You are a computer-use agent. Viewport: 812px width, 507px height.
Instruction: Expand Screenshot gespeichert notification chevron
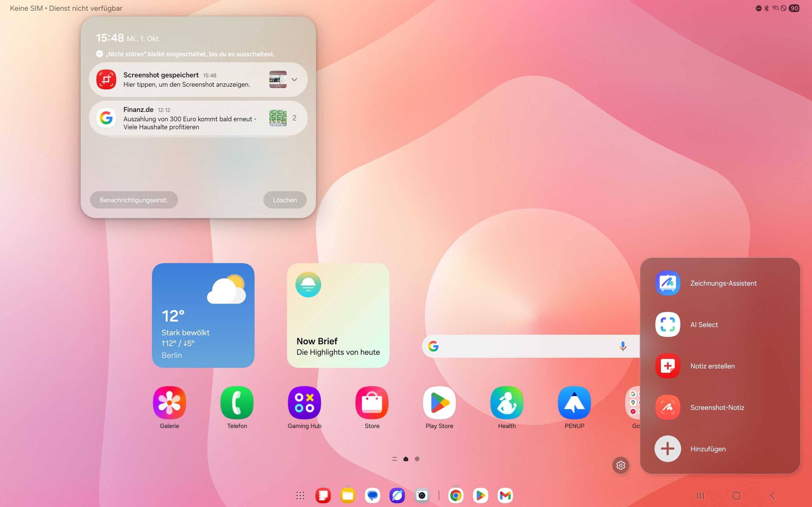point(294,80)
